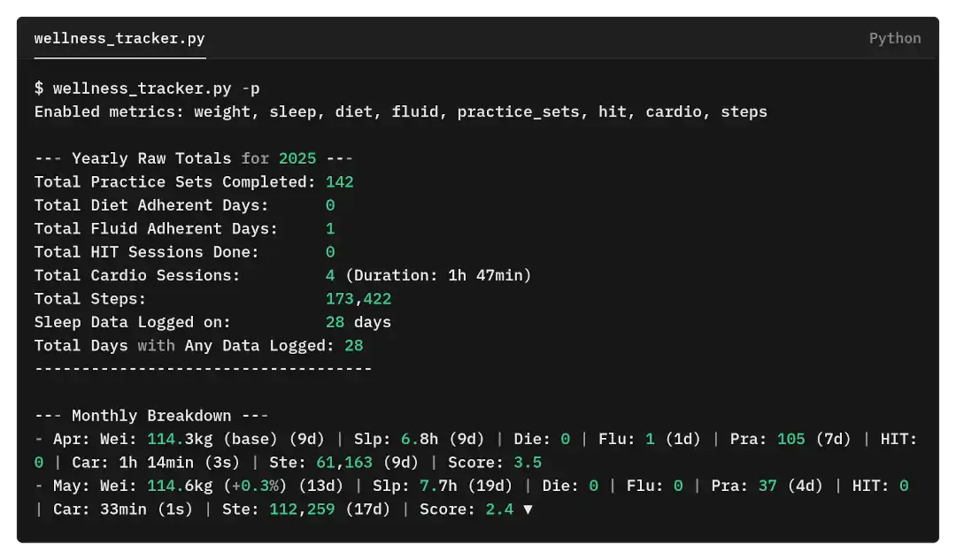This screenshot has width=956, height=560.
Task: Click the May practice value 37
Action: coord(767,486)
